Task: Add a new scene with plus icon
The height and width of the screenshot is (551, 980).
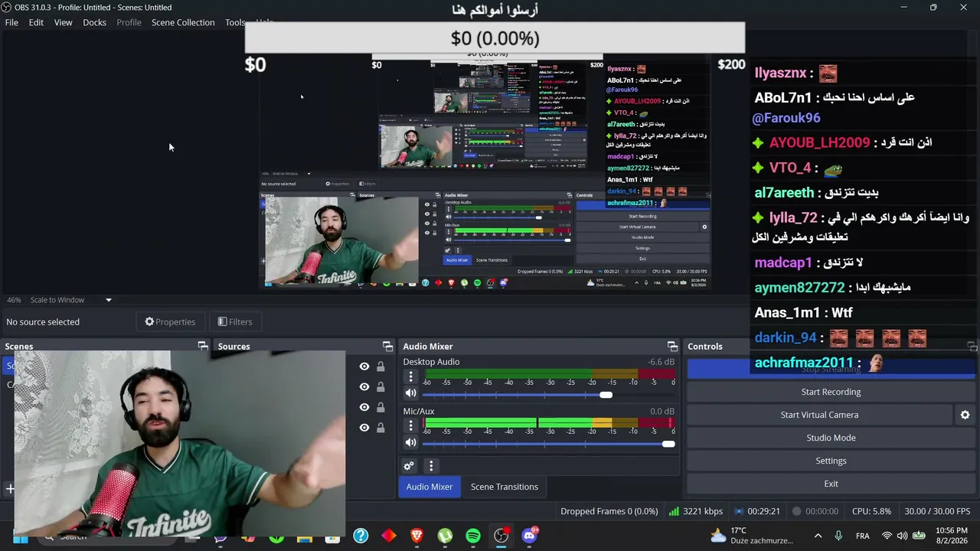Action: 10,489
